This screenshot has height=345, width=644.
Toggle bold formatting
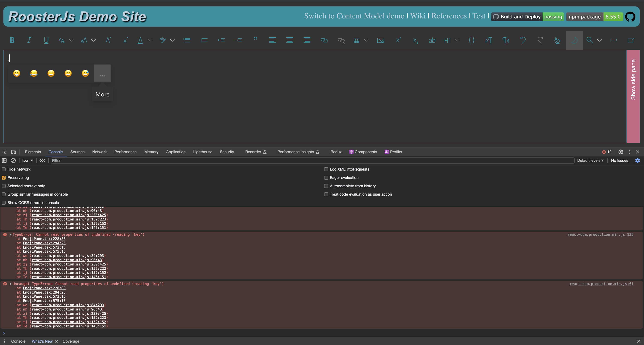[12, 40]
